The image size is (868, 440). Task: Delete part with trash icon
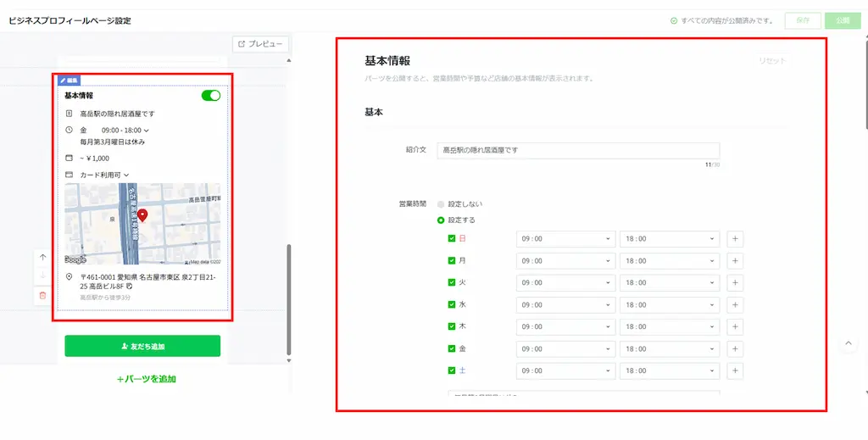(43, 296)
